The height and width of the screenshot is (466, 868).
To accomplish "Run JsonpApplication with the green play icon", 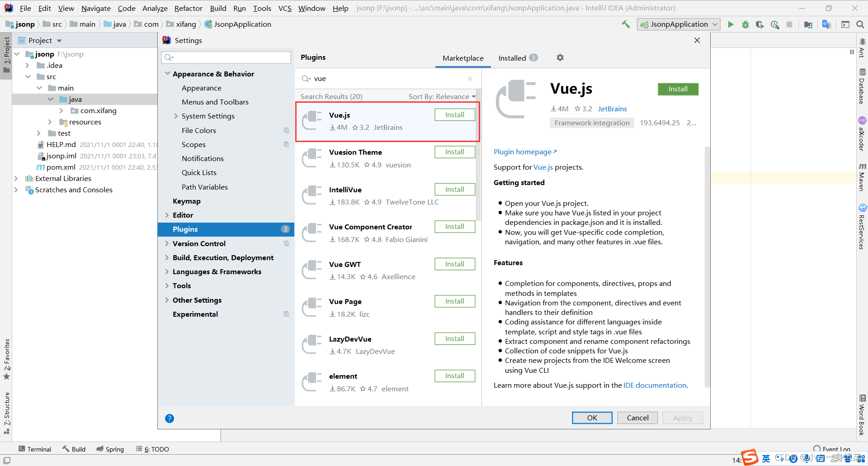I will coord(731,24).
